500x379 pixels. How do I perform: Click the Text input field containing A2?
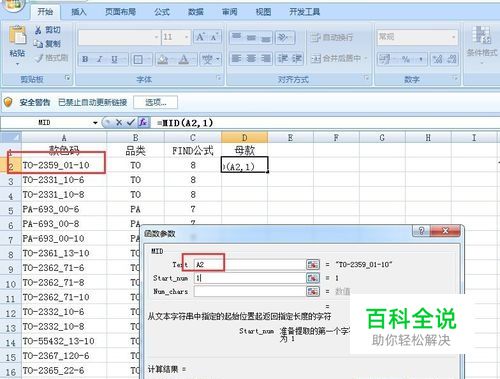pos(249,265)
